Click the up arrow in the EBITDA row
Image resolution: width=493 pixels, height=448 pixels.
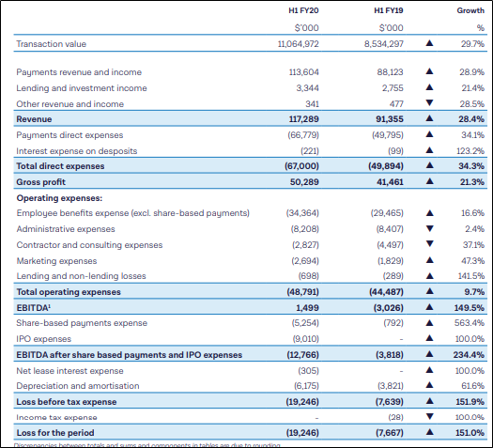click(429, 307)
